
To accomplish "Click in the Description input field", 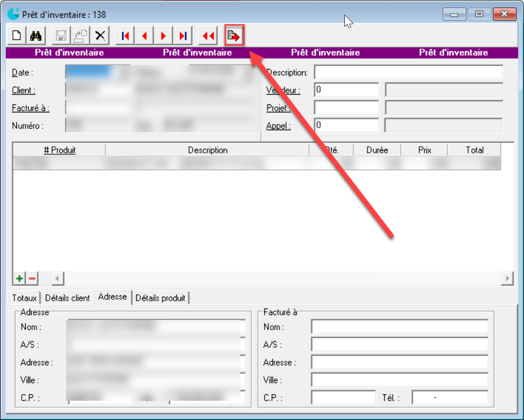I will [x=409, y=72].
